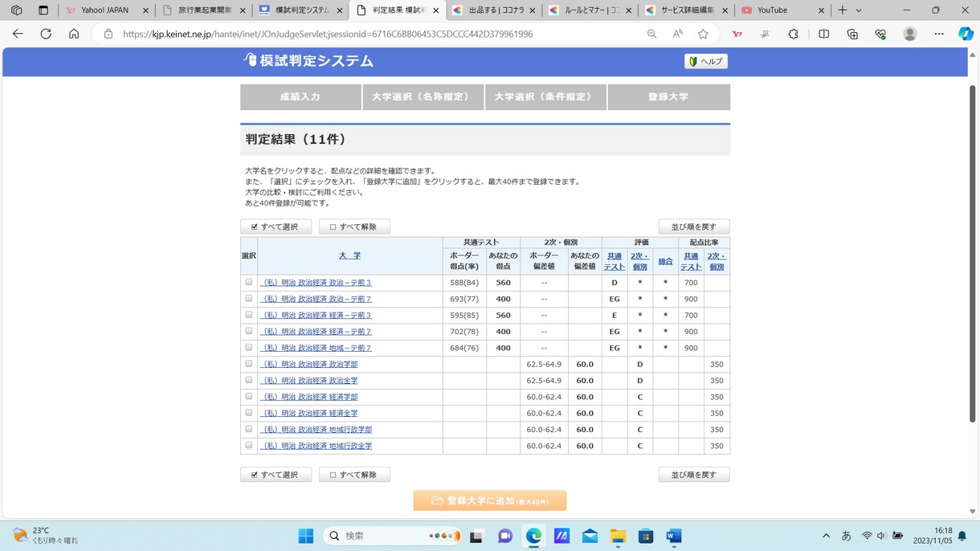The width and height of the screenshot is (980, 551).
Task: Open 明治 政治経済 経済全学 link
Action: (310, 413)
